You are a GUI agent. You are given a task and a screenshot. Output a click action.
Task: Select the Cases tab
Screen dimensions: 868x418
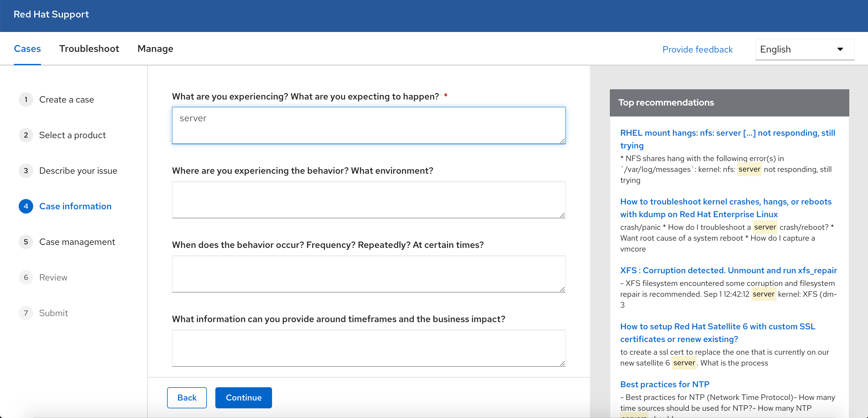coord(27,49)
